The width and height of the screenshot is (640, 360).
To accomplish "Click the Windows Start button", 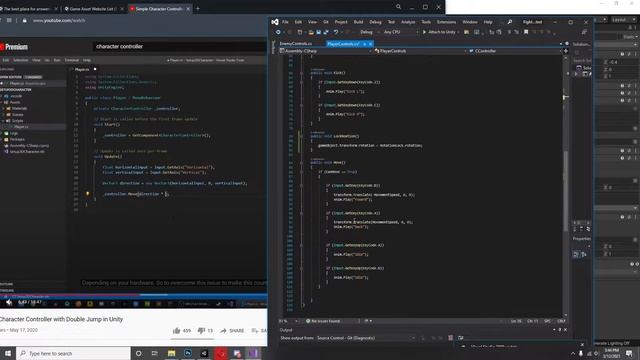I will point(8,353).
